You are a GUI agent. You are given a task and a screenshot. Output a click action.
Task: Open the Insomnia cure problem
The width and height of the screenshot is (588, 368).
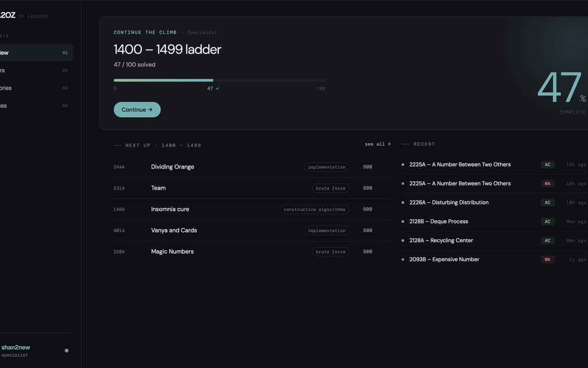tap(170, 209)
